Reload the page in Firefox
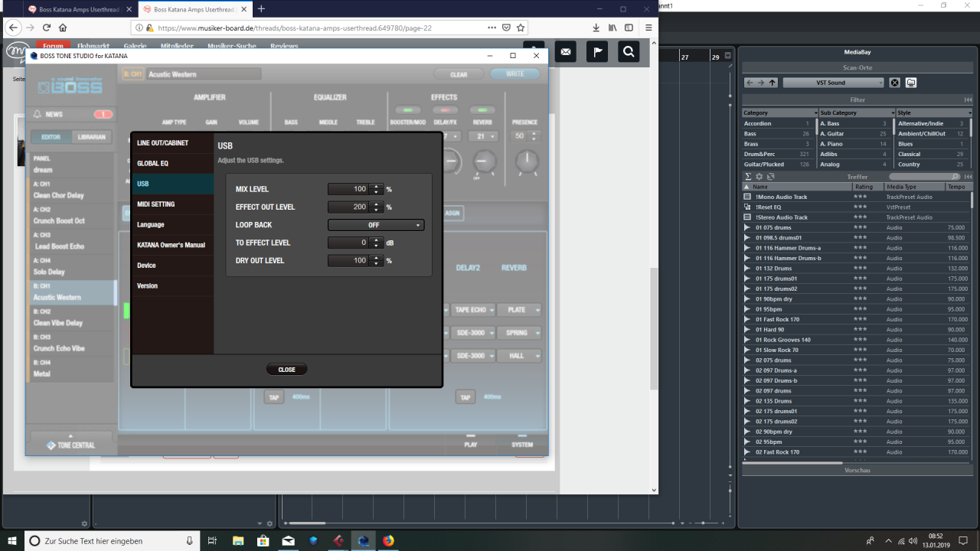The width and height of the screenshot is (980, 551). pos(46,27)
